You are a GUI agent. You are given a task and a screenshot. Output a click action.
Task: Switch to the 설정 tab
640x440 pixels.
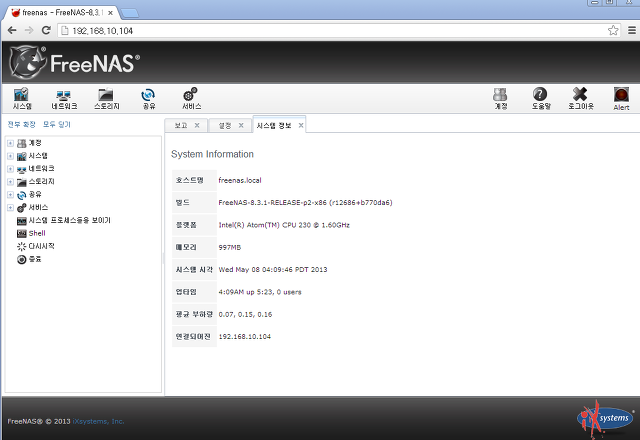(x=225, y=125)
